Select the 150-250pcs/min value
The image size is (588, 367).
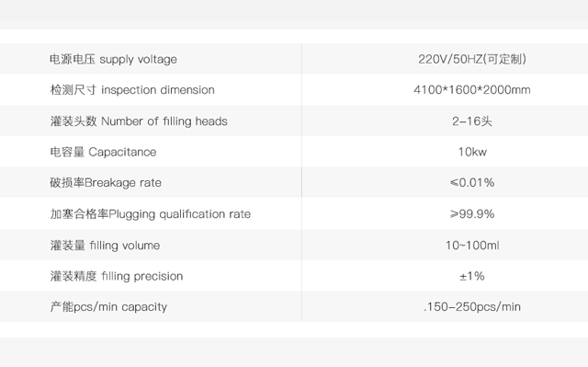[x=472, y=307]
